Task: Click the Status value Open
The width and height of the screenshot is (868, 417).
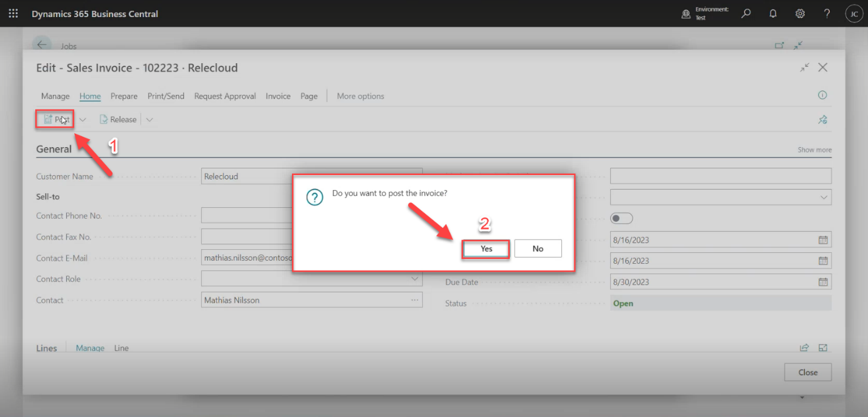Action: [x=623, y=303]
